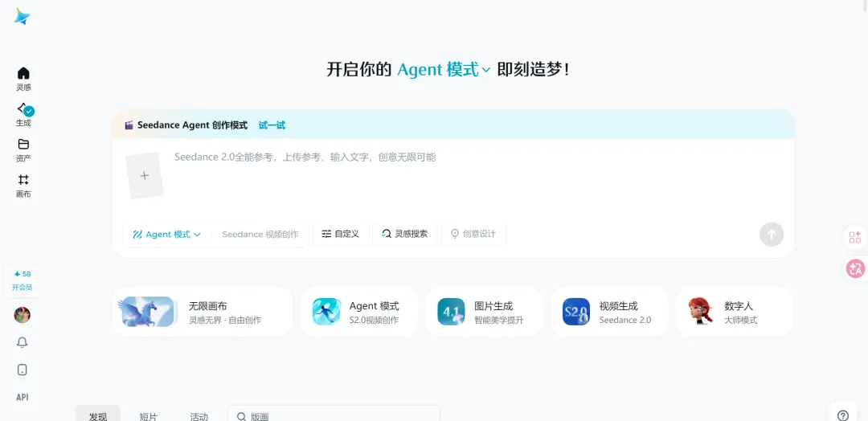This screenshot has width=868, height=421.
Task: Open the 无限画布 card
Action: point(202,312)
